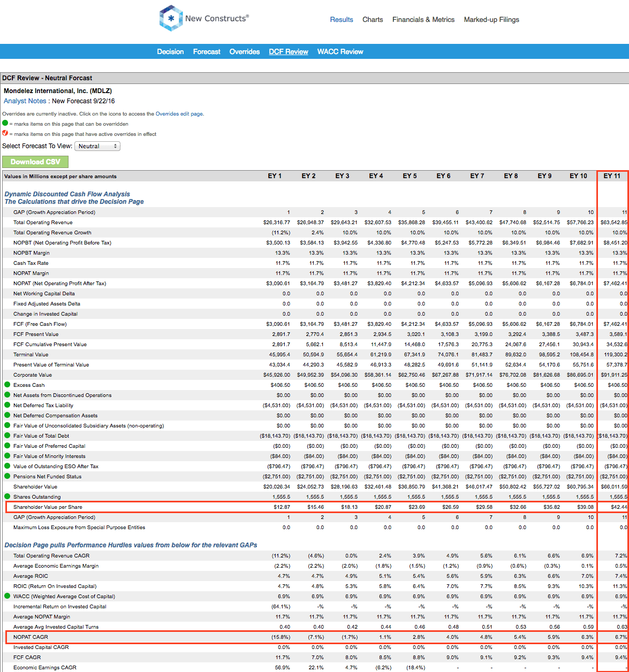
Task: Click the Average ROIC row label
Action: [x=31, y=576]
